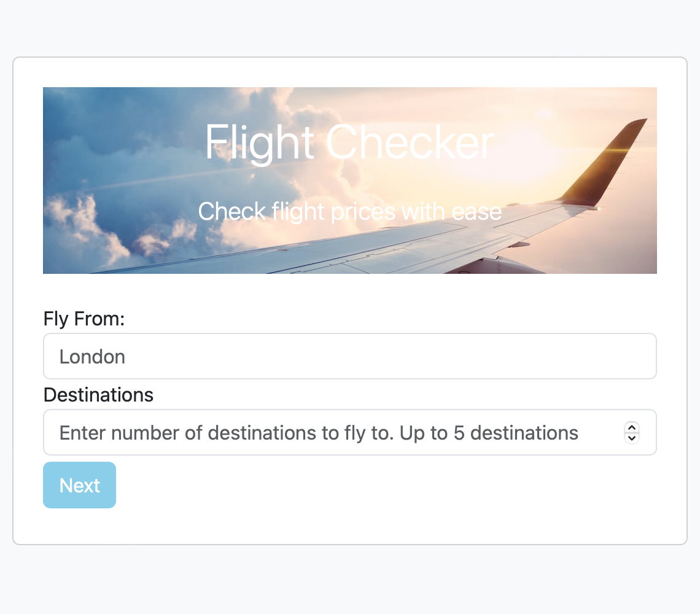Select the London placeholder text
700x614 pixels.
click(92, 357)
